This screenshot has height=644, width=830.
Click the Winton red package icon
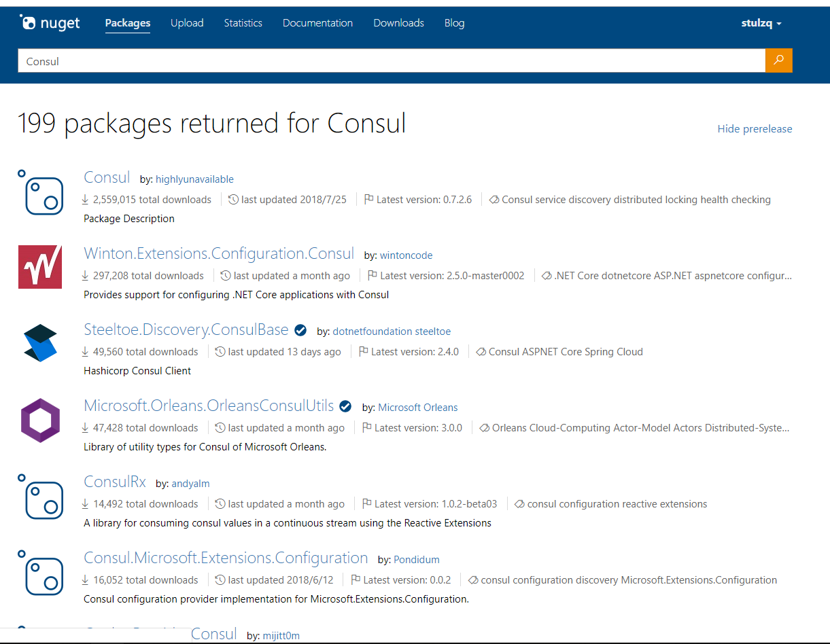(x=40, y=267)
